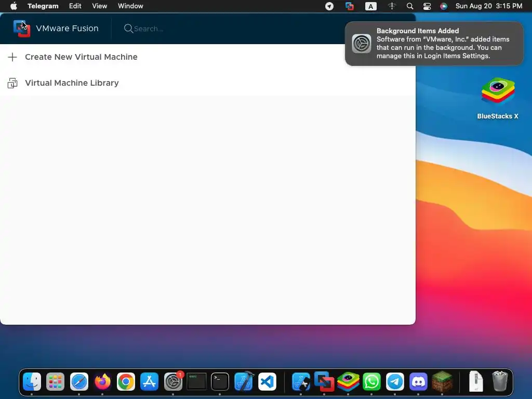Viewport: 532px width, 399px height.
Task: Click the VMware Fusion menu bar status icon
Action: tap(350, 6)
